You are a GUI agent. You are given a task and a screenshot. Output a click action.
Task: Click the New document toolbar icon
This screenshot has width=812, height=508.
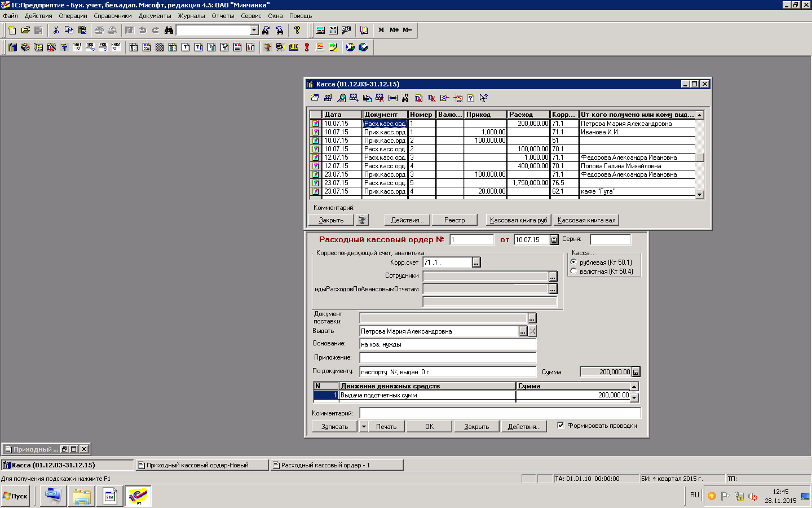coord(12,30)
